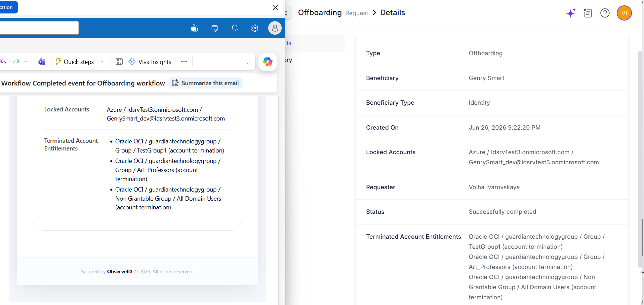Screen dimensions: 644x305
Task: Click email subject Workflow Completed event
Action: (83, 83)
